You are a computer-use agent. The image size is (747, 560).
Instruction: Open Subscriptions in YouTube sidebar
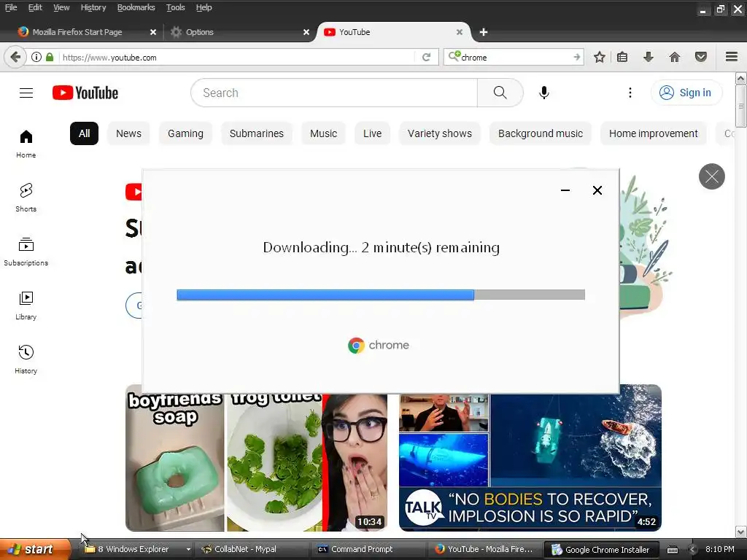coord(26,252)
